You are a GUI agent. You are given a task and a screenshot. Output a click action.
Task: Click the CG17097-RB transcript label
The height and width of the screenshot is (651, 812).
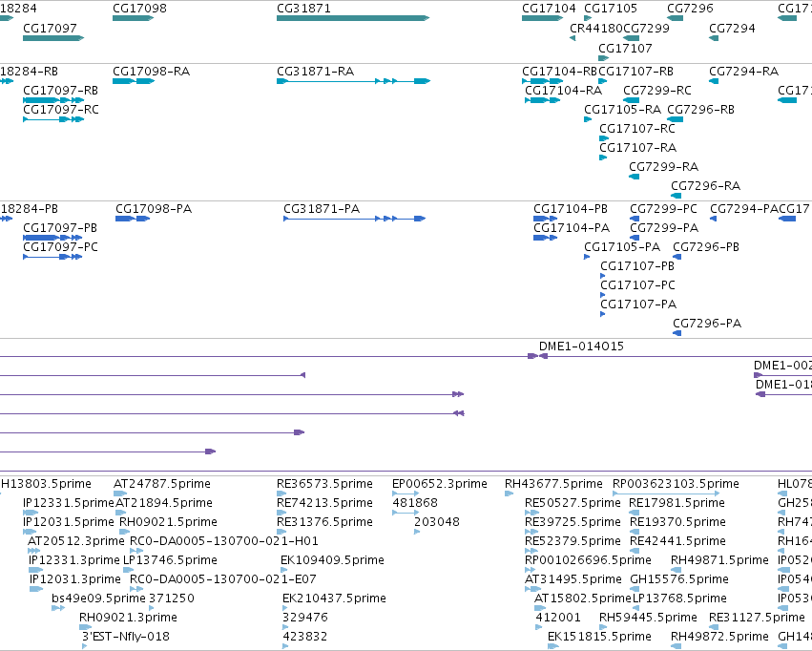(60, 91)
